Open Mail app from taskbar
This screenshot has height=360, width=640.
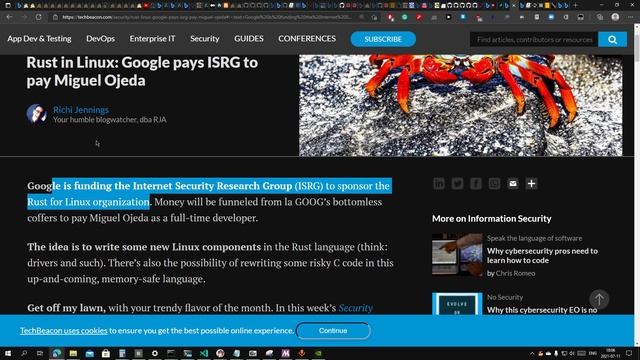point(89,353)
